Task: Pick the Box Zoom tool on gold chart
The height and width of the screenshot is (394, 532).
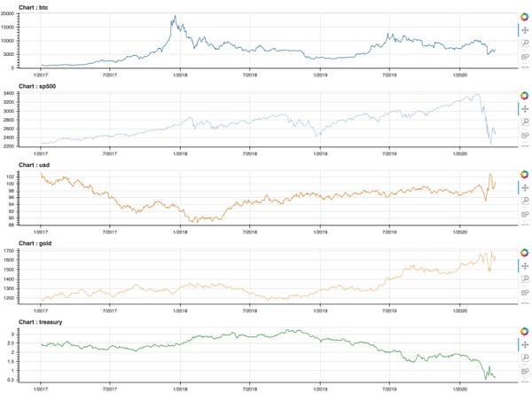Action: point(524,280)
